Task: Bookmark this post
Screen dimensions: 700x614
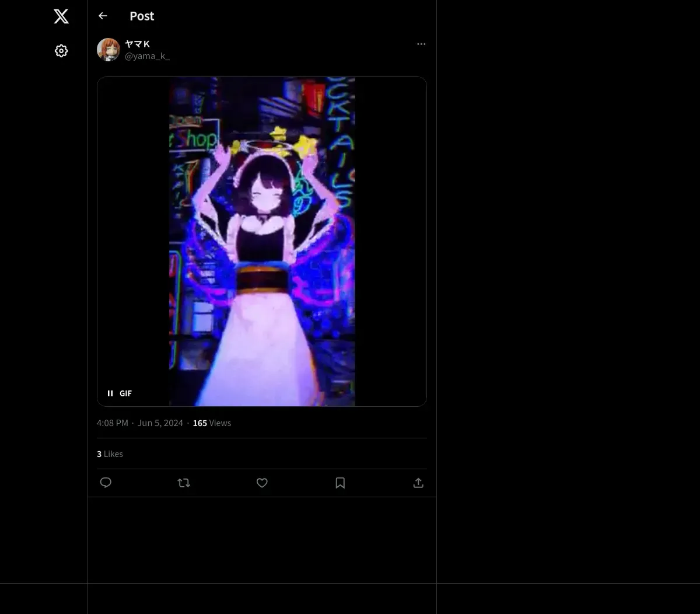Action: tap(340, 483)
